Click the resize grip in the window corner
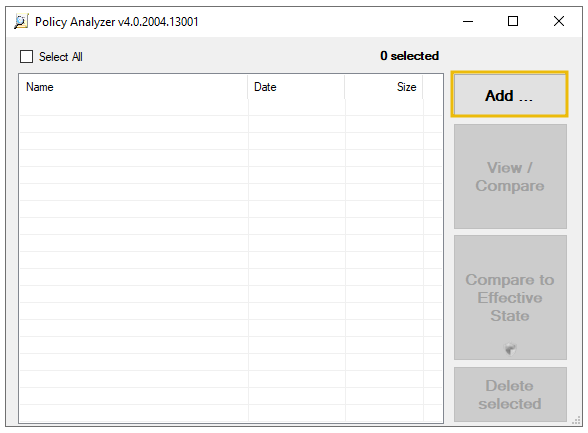Image resolution: width=588 pixels, height=433 pixels. (x=577, y=421)
